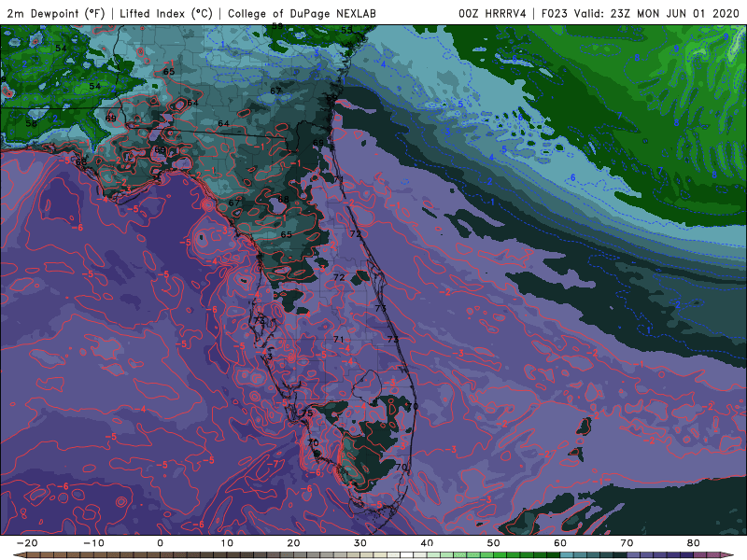
Task: Click the '10' color bar label
Action: [227, 543]
